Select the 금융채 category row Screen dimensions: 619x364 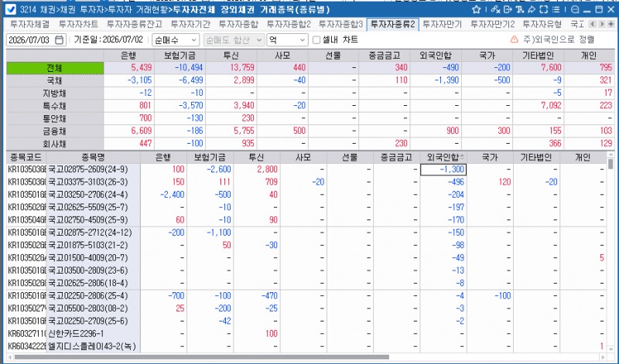[55, 131]
